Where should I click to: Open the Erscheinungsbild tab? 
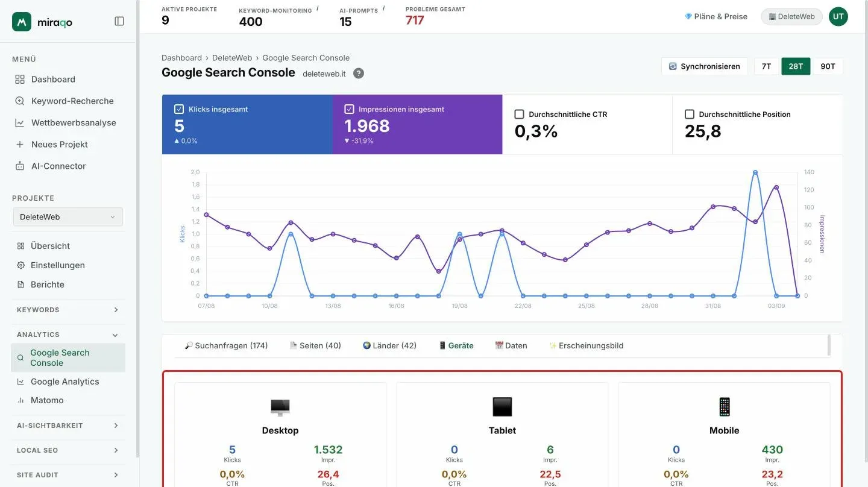click(586, 345)
